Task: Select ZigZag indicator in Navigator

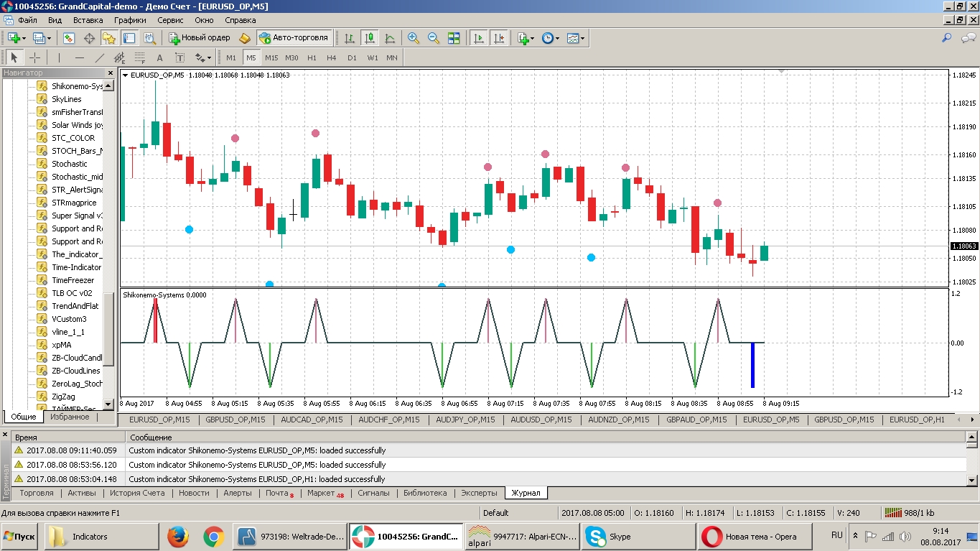Action: pos(63,397)
